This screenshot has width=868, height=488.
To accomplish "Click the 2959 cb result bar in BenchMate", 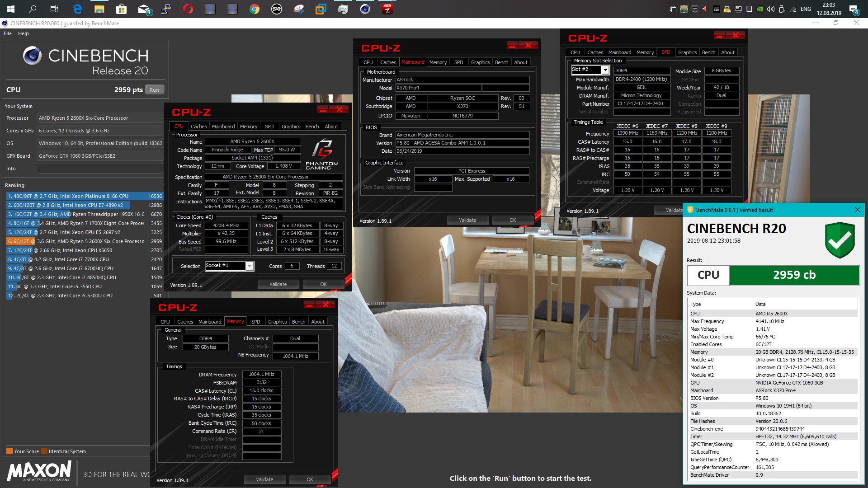I will (x=794, y=275).
